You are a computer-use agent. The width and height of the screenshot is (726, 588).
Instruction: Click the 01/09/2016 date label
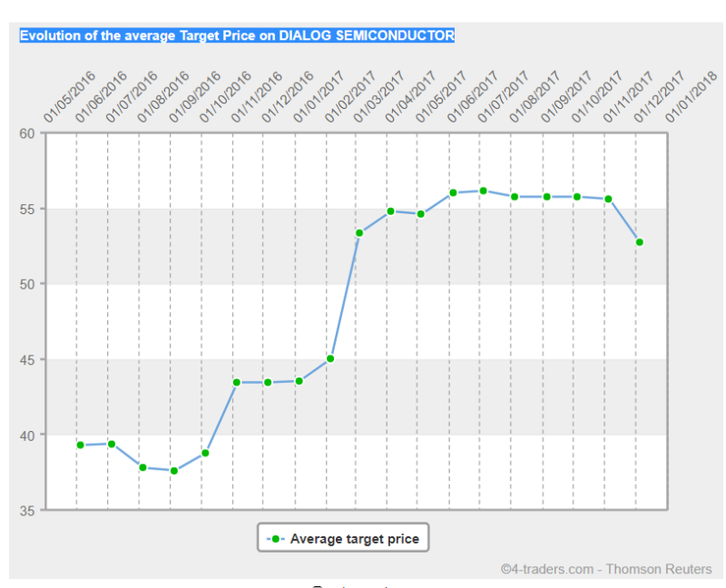pos(194,97)
